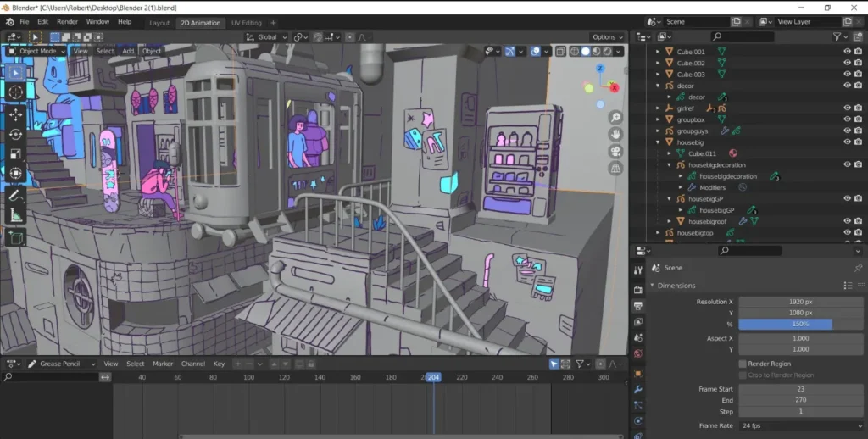Screen dimensions: 868x439
Task: Select the Cursor tool in viewport toolbar
Action: tap(15, 92)
